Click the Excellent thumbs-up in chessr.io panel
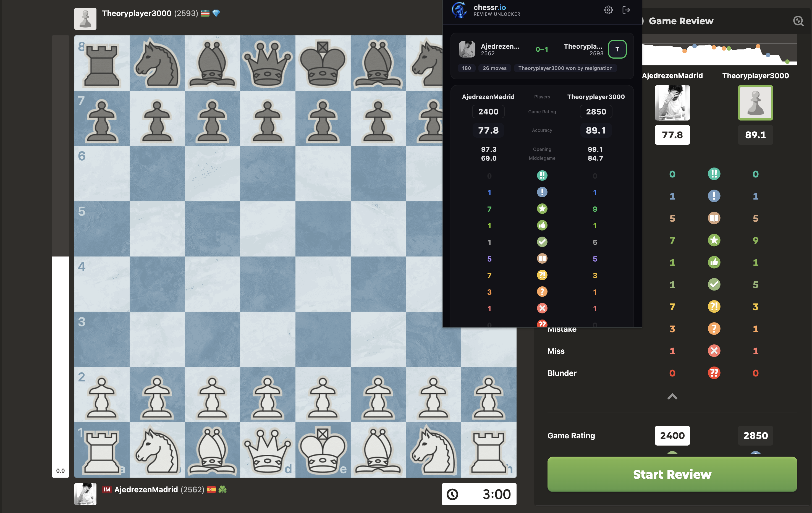Viewport: 812px width, 513px height. pos(542,225)
